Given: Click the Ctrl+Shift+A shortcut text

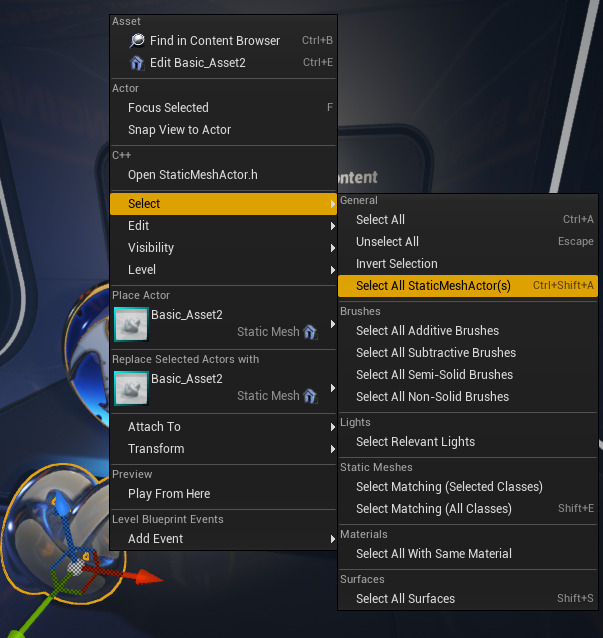Looking at the screenshot, I should [563, 285].
